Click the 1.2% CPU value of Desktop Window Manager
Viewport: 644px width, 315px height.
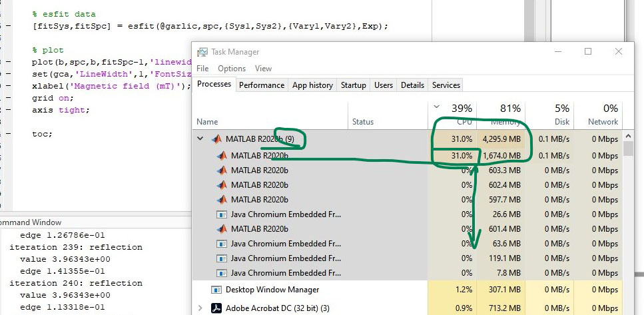click(x=464, y=290)
